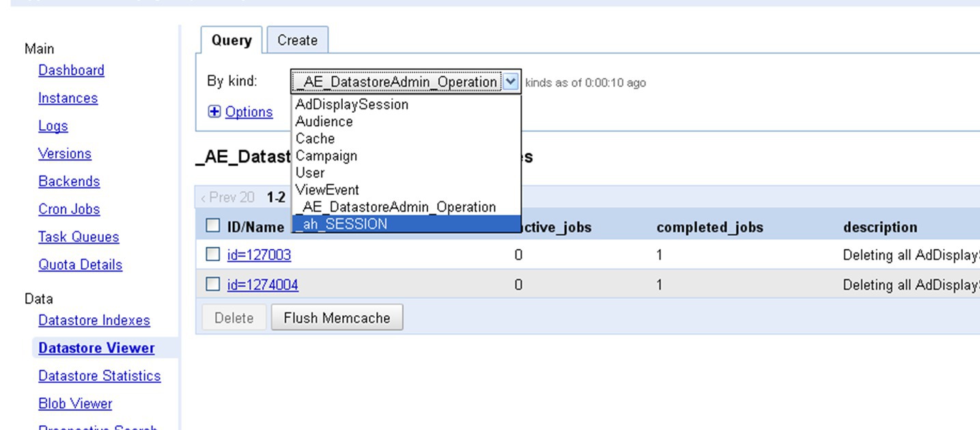Select _ah_SESSION from kind list
Viewport: 980px width, 430px height.
(x=406, y=224)
